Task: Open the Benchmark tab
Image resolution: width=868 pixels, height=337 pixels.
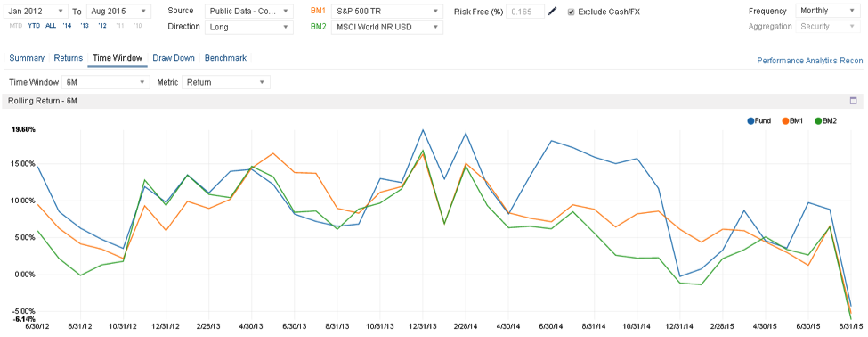Action: [x=225, y=58]
